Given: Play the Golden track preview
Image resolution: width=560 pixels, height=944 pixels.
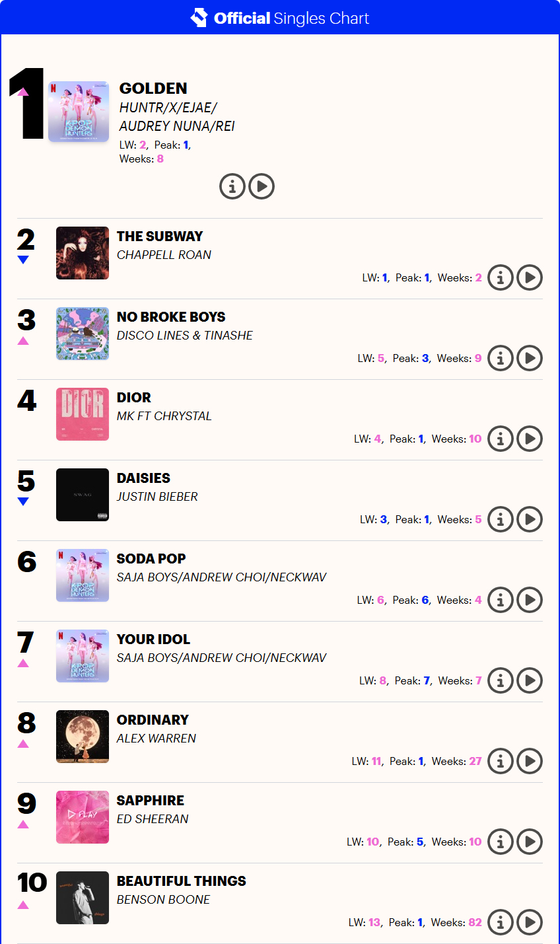Looking at the screenshot, I should (x=262, y=187).
